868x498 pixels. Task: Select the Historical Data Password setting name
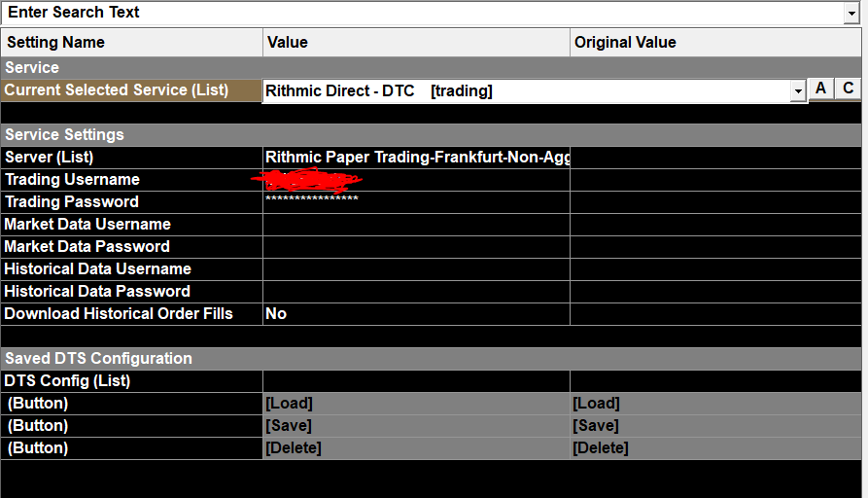click(132, 292)
